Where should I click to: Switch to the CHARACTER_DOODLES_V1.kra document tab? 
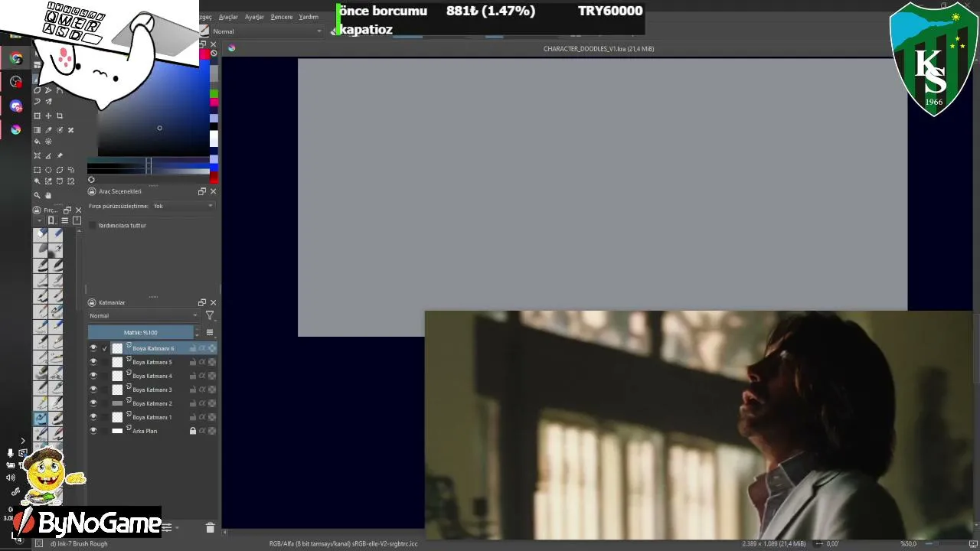click(x=598, y=49)
